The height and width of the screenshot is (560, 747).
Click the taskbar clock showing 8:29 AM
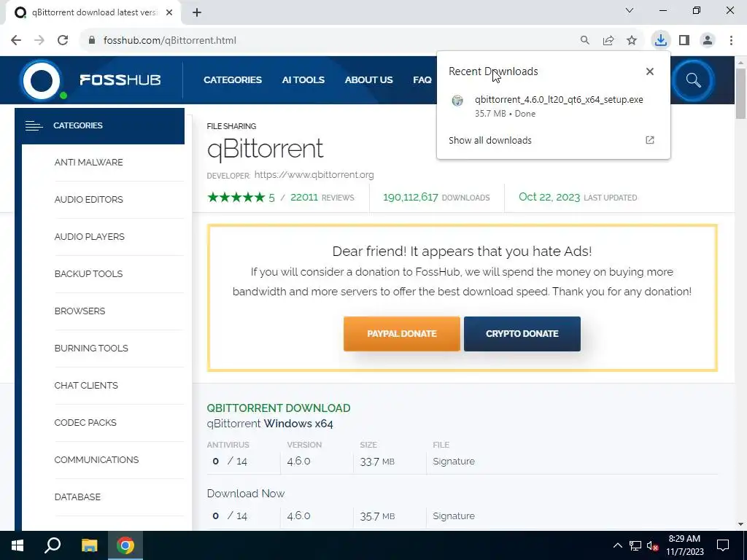[x=684, y=545]
